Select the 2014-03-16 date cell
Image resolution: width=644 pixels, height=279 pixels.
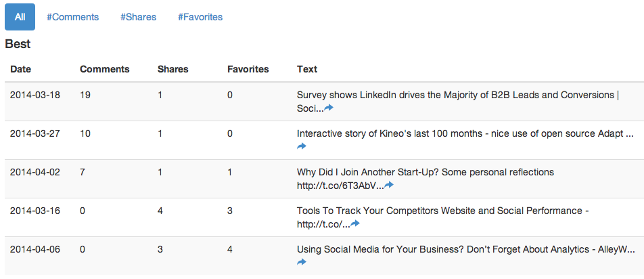pyautogui.click(x=35, y=211)
